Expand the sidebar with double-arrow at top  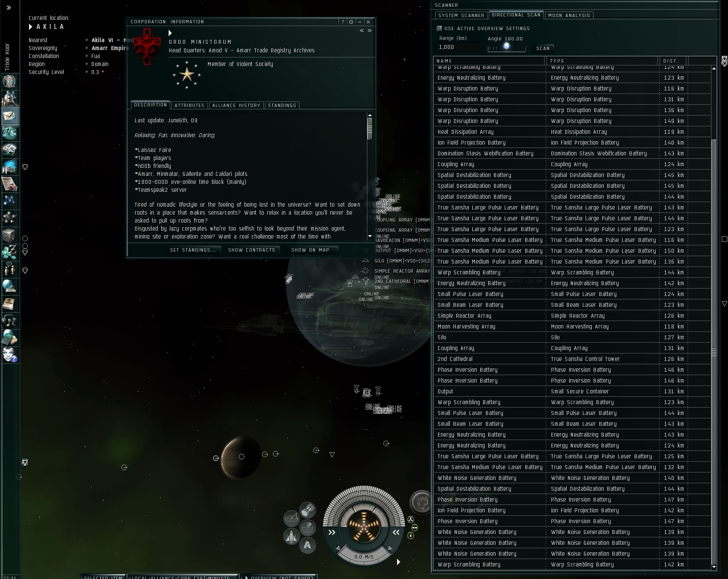[9, 7]
